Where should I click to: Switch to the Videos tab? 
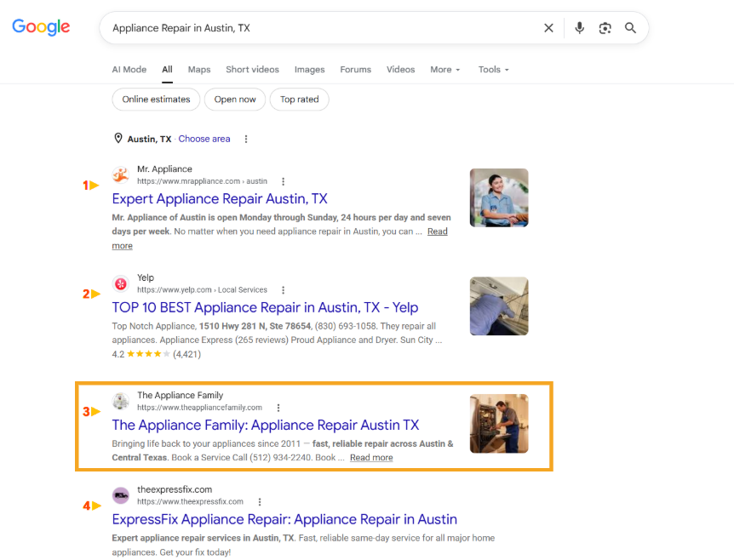(400, 69)
